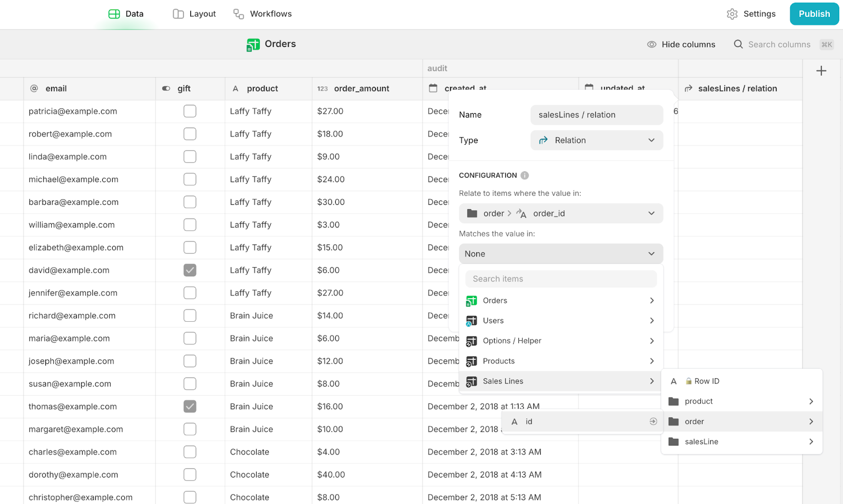Viewport: 843px width, 504px height.
Task: Click the $40.00 order amount cell
Action: (367, 475)
